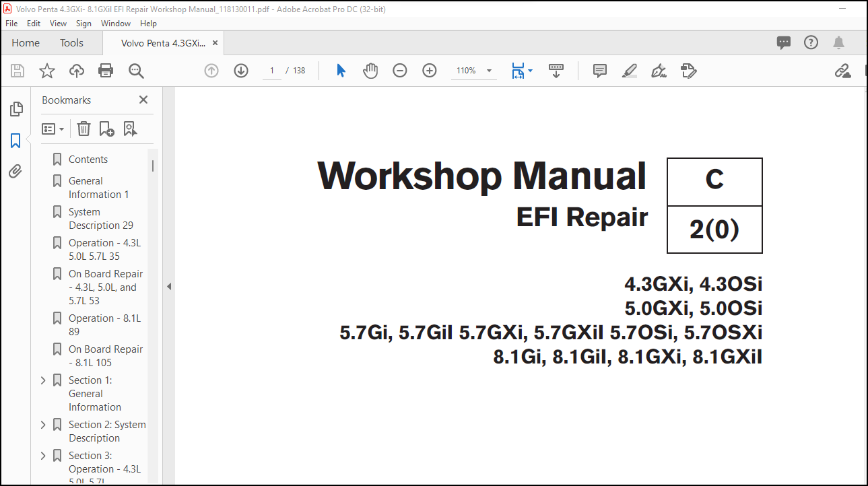Expand Section 2: System Description bookmark
The height and width of the screenshot is (486, 868).
(x=43, y=425)
